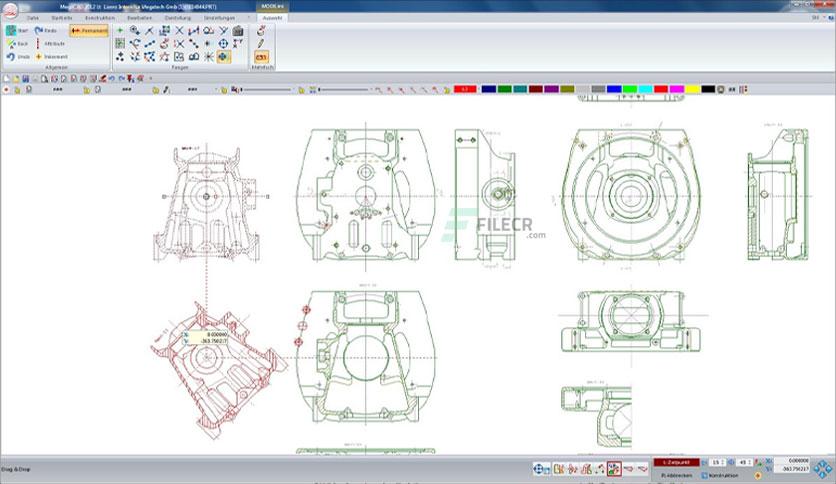Click the new document icon in quick toolbar
836x484 pixels.
(6, 78)
